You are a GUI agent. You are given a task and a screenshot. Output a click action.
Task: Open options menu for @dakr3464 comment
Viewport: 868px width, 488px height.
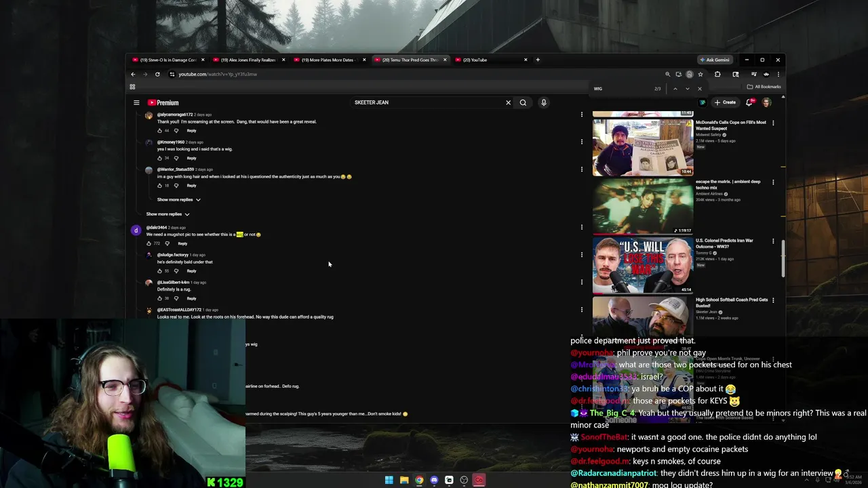point(581,227)
